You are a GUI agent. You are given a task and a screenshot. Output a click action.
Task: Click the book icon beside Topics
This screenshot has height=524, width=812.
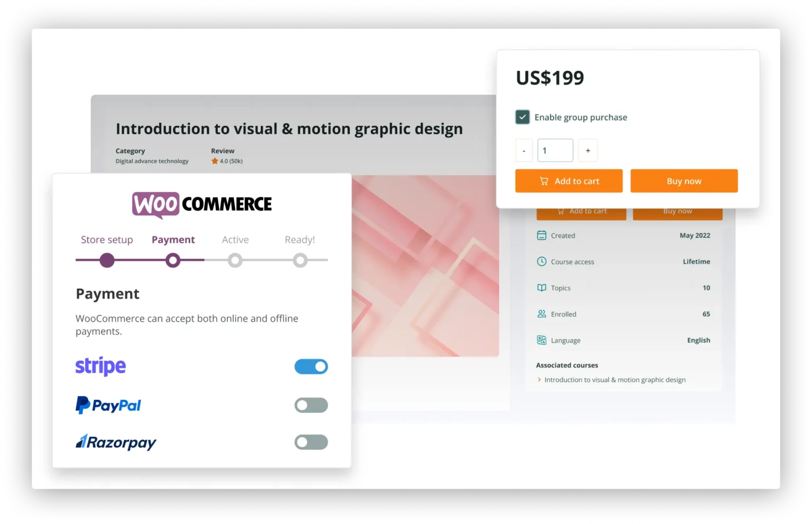541,288
